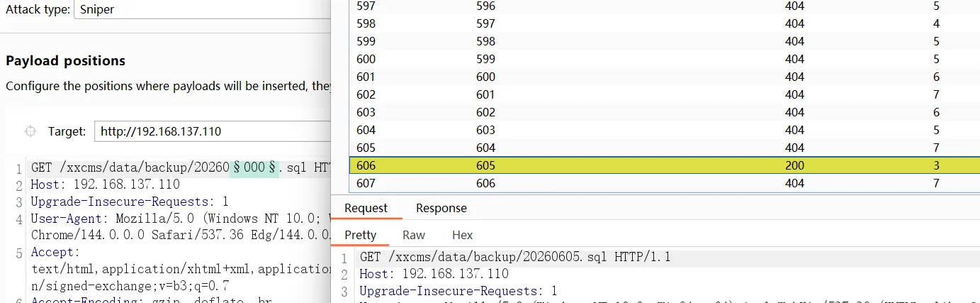Edit the Target URL field http://192.168.137.110
The height and width of the screenshot is (303, 980).
point(213,131)
